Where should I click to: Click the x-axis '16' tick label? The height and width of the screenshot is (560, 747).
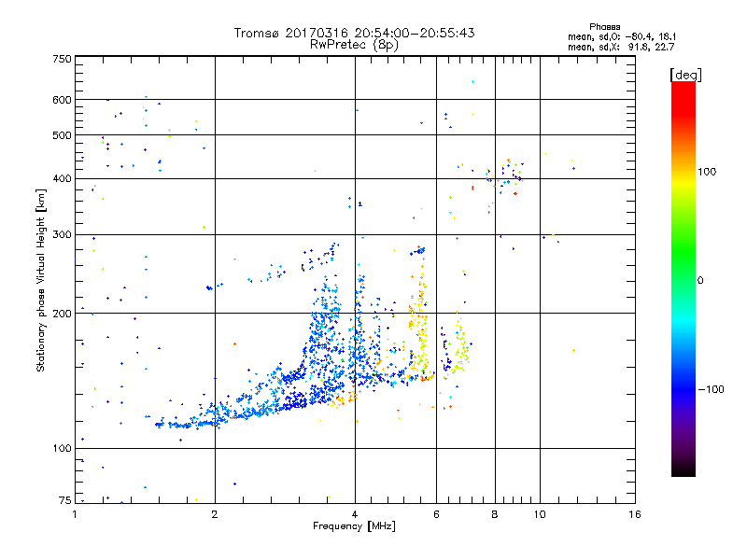point(635,514)
